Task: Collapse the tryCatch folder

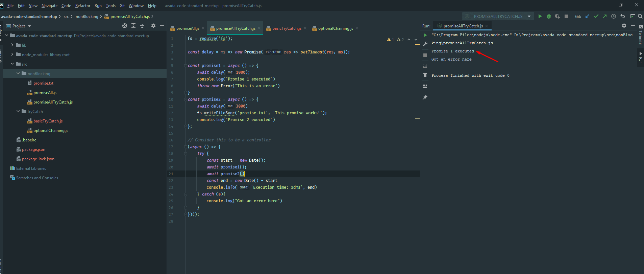Action: tap(18, 111)
